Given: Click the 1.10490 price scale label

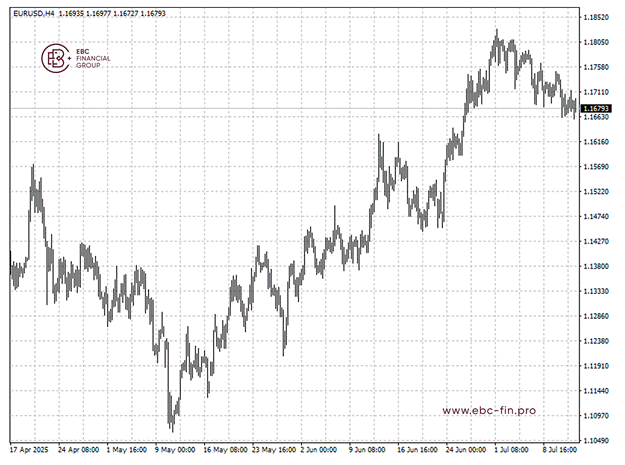Looking at the screenshot, I should (597, 441).
